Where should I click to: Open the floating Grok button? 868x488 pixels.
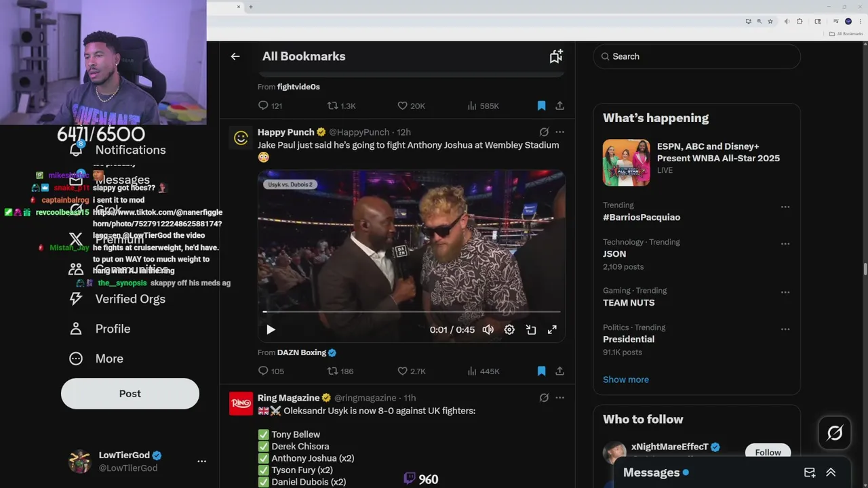click(835, 432)
